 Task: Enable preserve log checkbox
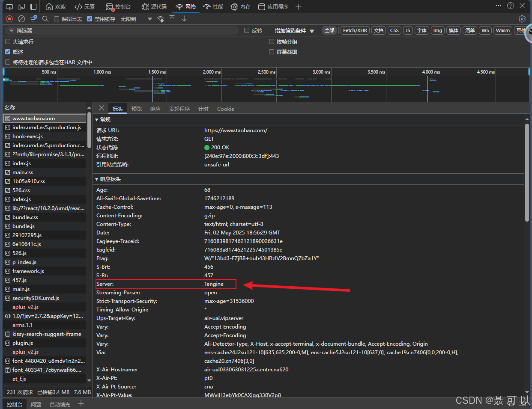pyautogui.click(x=57, y=19)
